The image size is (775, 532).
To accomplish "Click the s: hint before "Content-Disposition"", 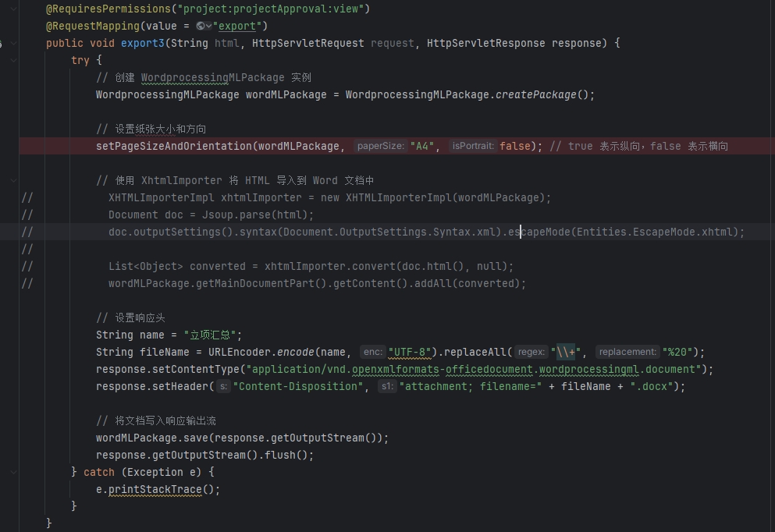I will [x=223, y=386].
